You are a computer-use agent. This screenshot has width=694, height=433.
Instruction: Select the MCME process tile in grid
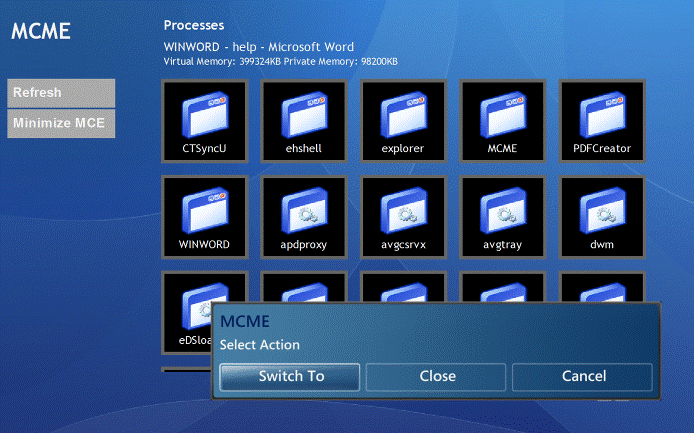503,121
